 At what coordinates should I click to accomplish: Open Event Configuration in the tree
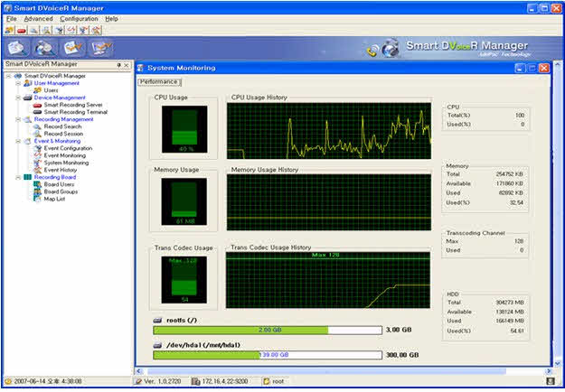pos(68,148)
